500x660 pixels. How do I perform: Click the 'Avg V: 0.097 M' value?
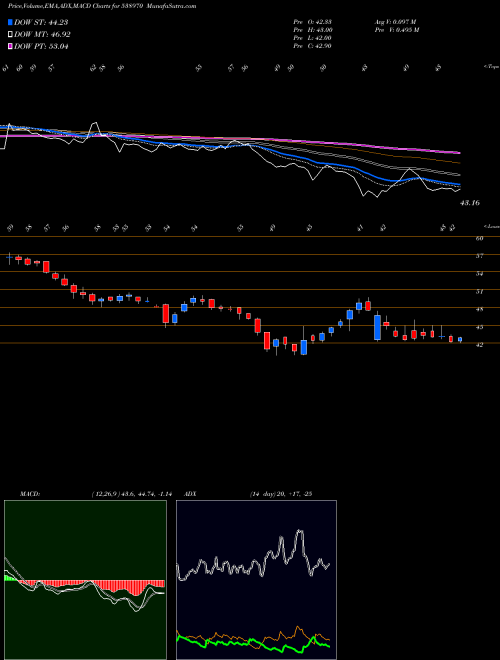[x=395, y=22]
